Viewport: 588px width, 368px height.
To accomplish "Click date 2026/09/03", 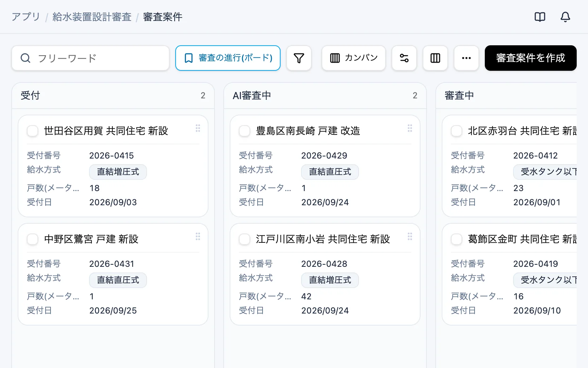I will pyautogui.click(x=113, y=202).
